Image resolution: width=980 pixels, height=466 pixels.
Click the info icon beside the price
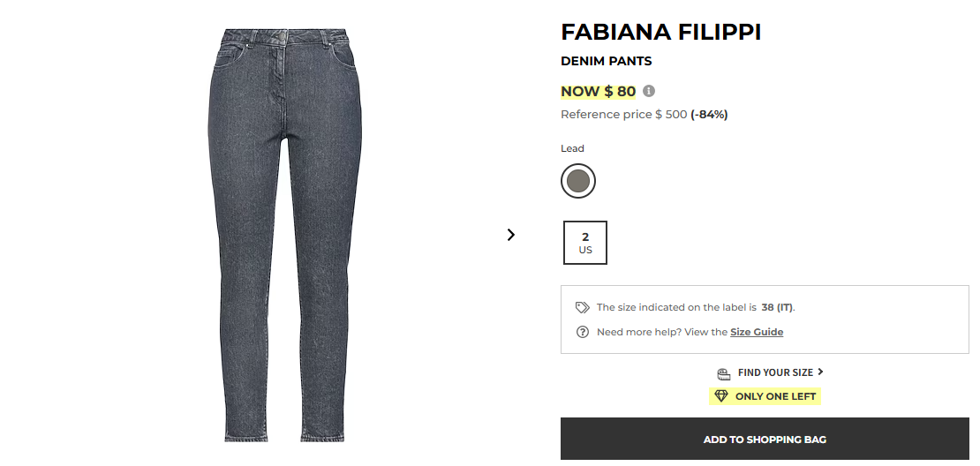tap(649, 91)
